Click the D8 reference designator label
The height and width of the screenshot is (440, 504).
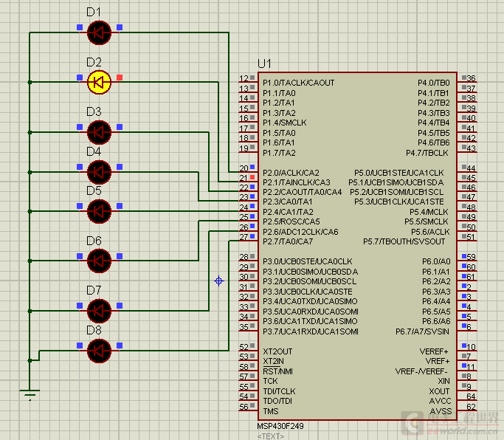tap(94, 330)
